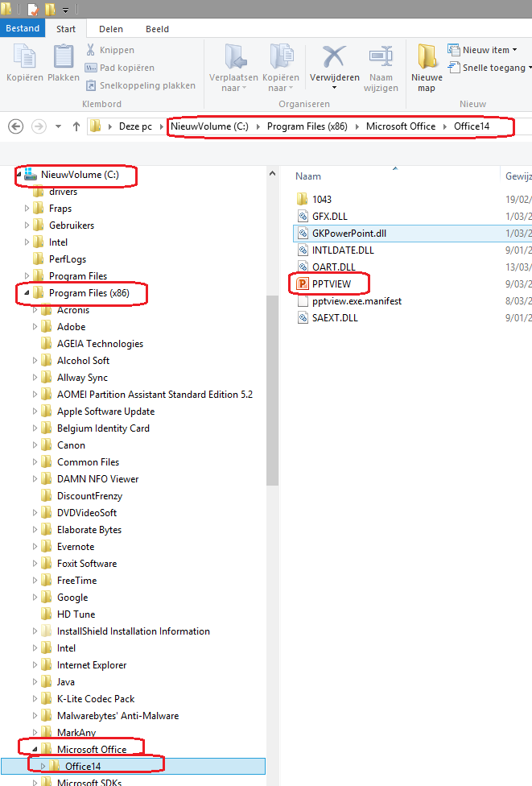The height and width of the screenshot is (786, 532).
Task: Click tree scrollbar up arrow
Action: coord(272,173)
